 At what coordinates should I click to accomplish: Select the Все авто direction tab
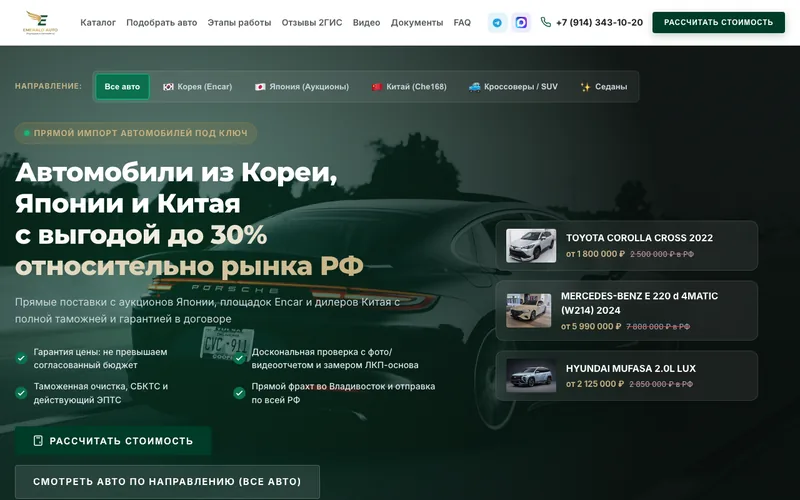[x=122, y=87]
